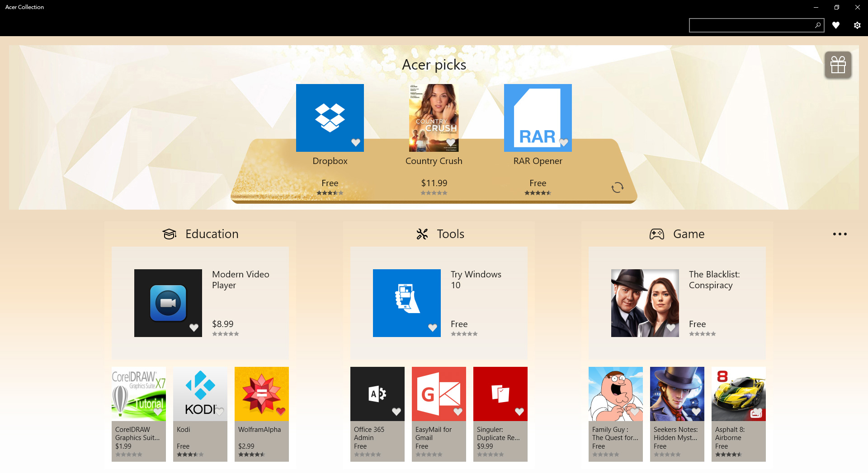Favorite Try Windows 10 via heart
Image resolution: width=868 pixels, height=473 pixels.
(433, 328)
